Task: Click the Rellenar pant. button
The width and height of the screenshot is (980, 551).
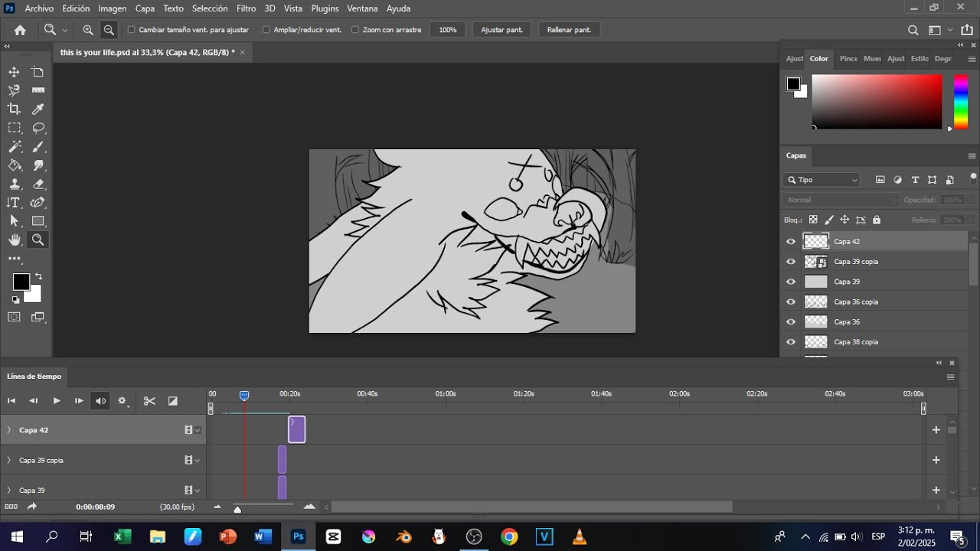Action: pyautogui.click(x=569, y=30)
